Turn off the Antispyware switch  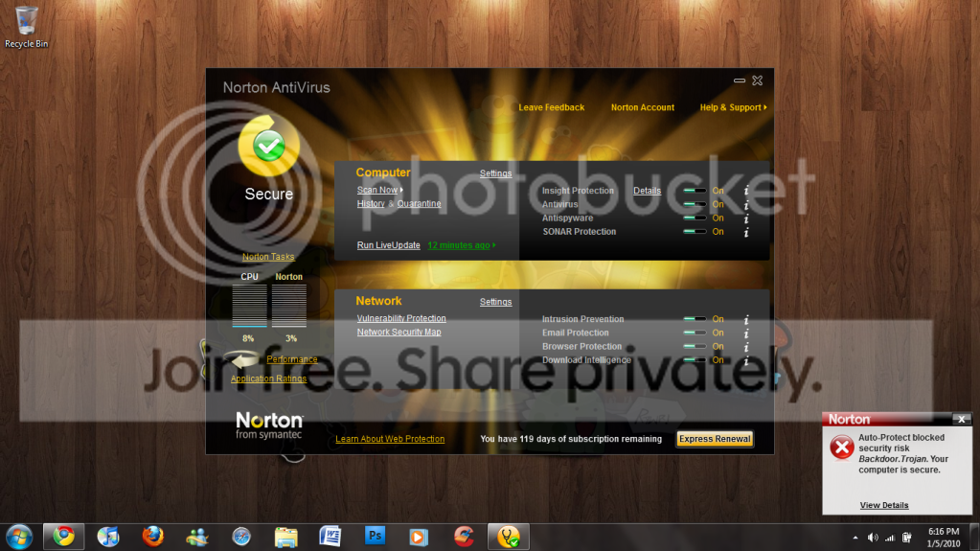[x=695, y=218]
